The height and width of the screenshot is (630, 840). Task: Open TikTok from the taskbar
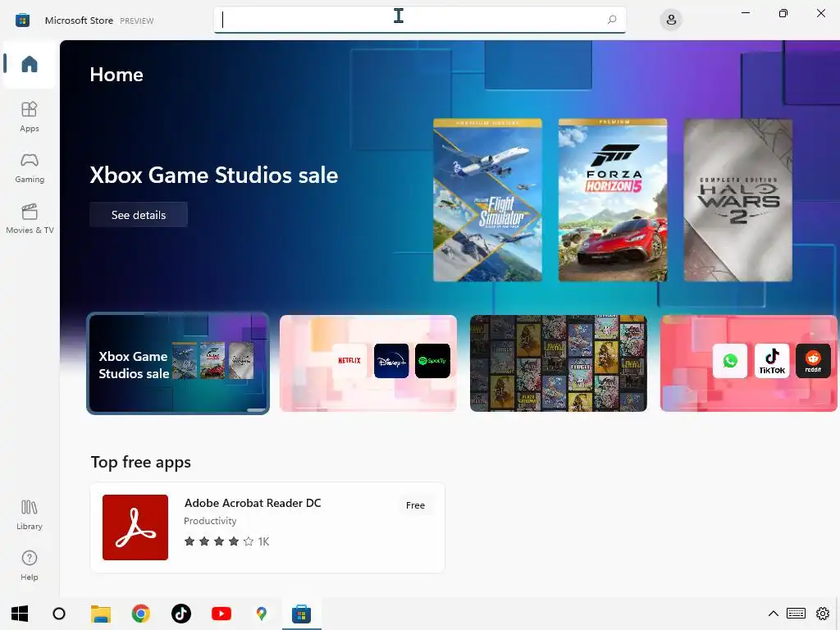click(x=181, y=614)
